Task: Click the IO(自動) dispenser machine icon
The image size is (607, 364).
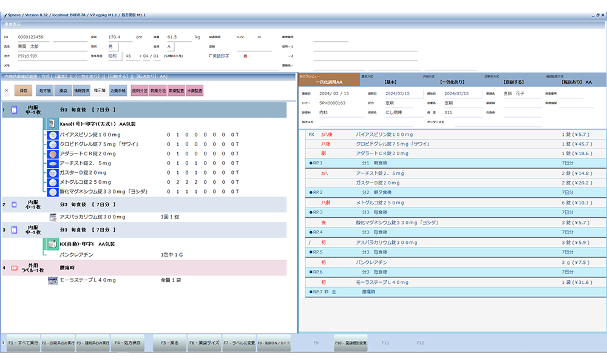Action: 52,244
